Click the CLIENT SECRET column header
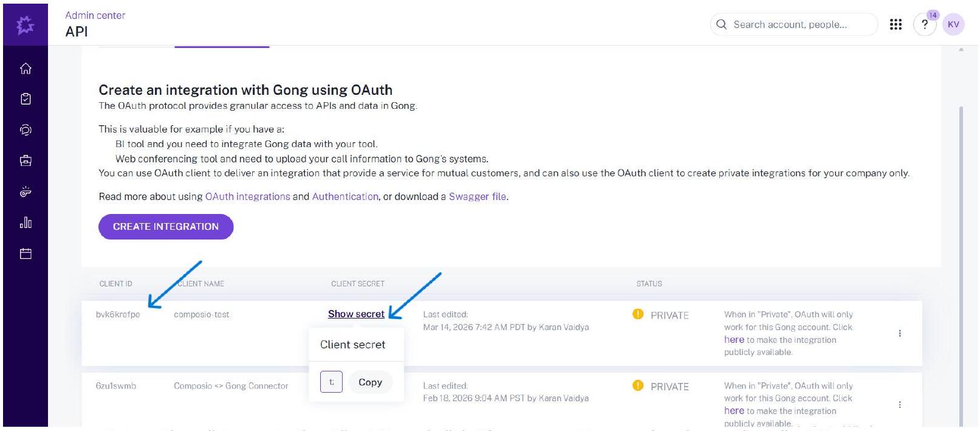This screenshot has height=431, width=980. pyautogui.click(x=358, y=283)
